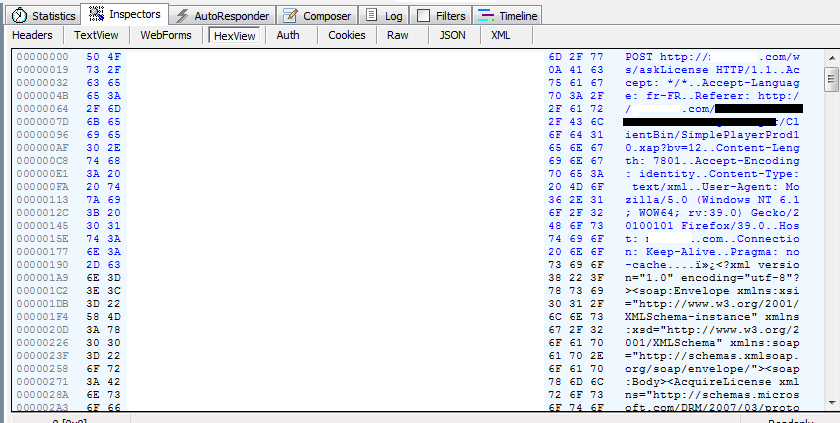
Task: Switch to the Filters tab
Action: [441, 16]
